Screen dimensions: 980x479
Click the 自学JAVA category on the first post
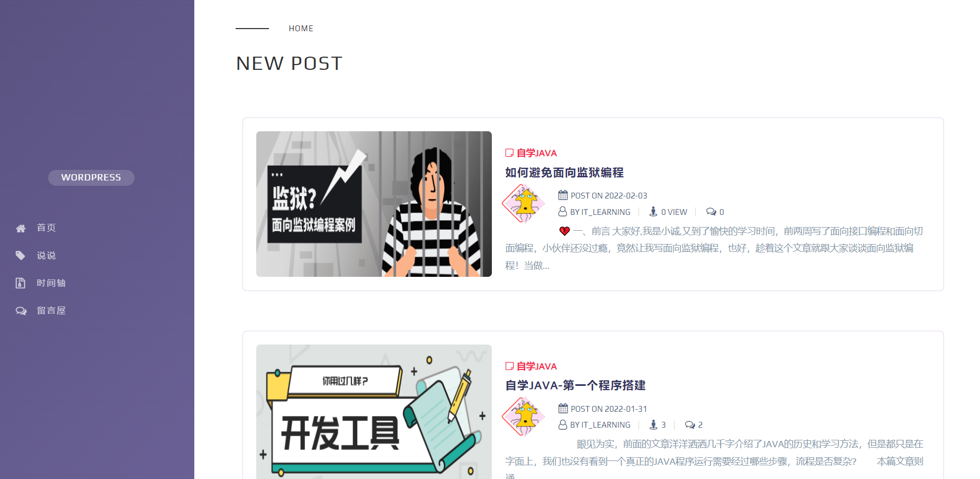pos(536,153)
